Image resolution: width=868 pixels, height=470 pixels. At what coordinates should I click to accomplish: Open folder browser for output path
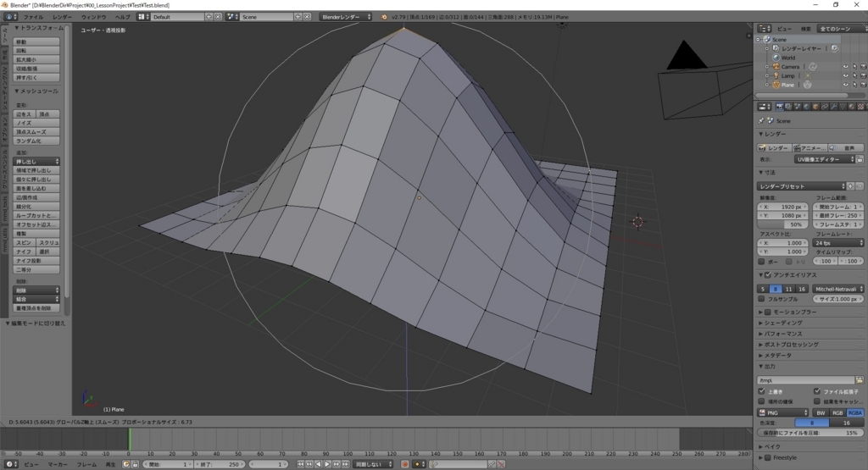860,380
